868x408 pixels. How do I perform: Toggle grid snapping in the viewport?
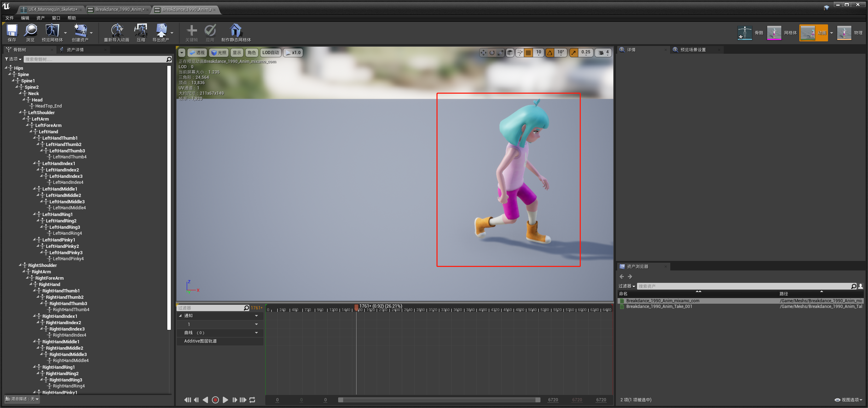pos(528,53)
